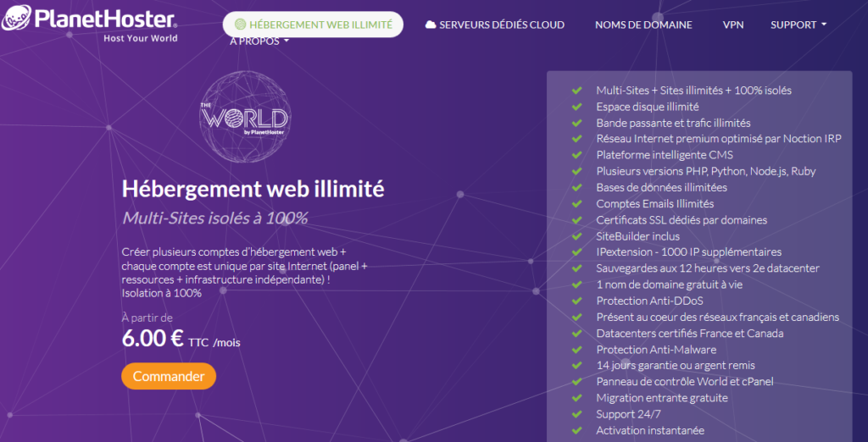This screenshot has width=868, height=442.
Task: Click the Host Your World tagline
Action: click(x=141, y=38)
